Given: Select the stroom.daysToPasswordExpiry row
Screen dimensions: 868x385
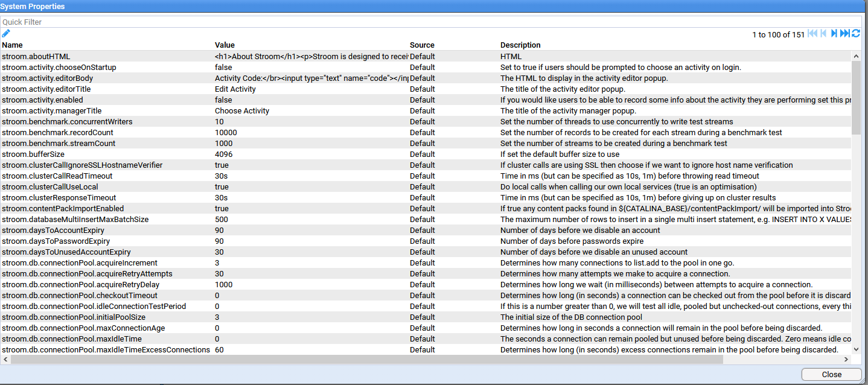Looking at the screenshot, I should [x=56, y=241].
